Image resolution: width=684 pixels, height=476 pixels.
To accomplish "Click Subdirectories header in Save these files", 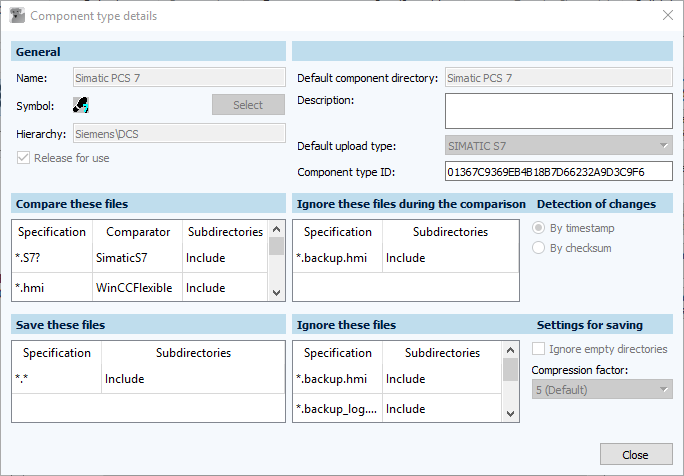I will [x=193, y=353].
